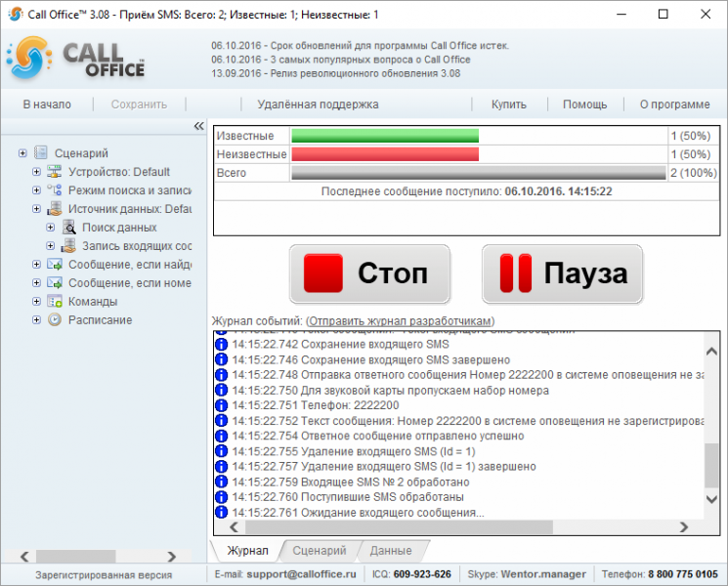Expand the Поиск данных node
This screenshot has height=586, width=728.
click(x=50, y=228)
